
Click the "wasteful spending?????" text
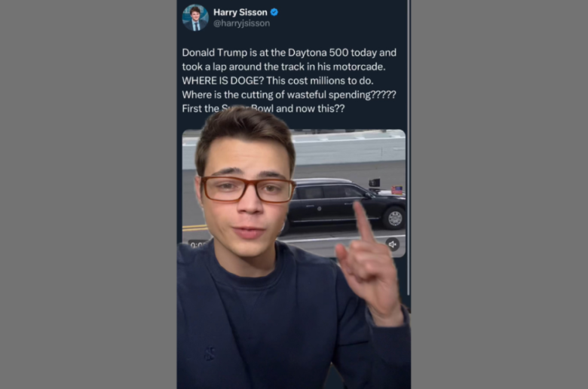pos(341,94)
